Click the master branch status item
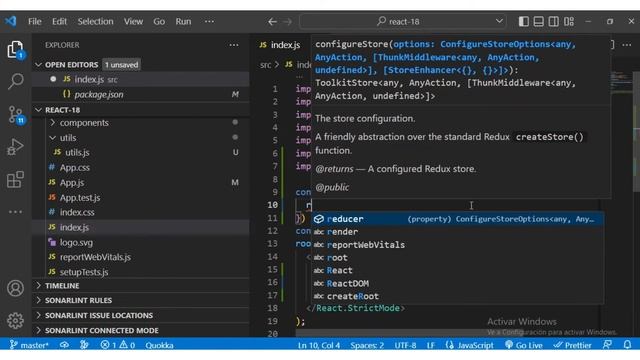This screenshot has width=640, height=360. coord(29,345)
